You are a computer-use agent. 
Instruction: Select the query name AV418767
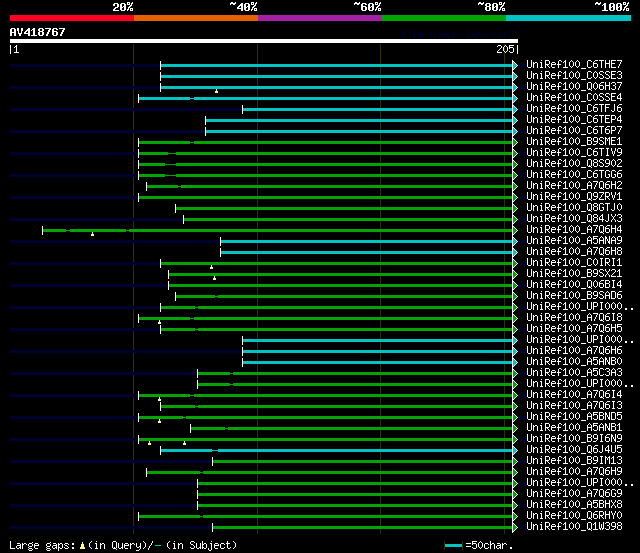click(x=38, y=32)
